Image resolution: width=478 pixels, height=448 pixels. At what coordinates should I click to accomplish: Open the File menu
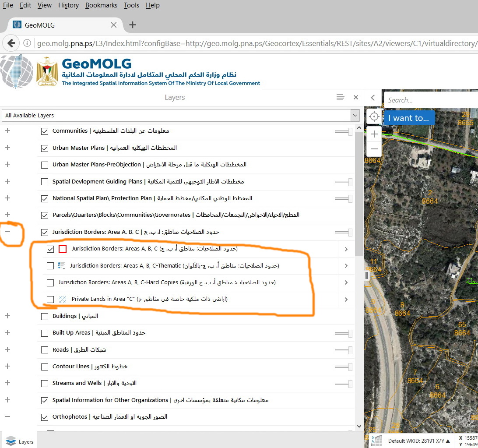8,5
